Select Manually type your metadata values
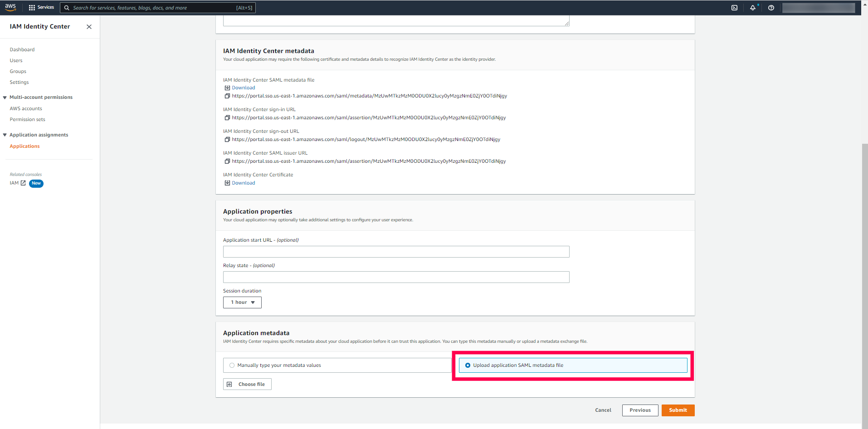This screenshot has width=868, height=429. pos(337,366)
